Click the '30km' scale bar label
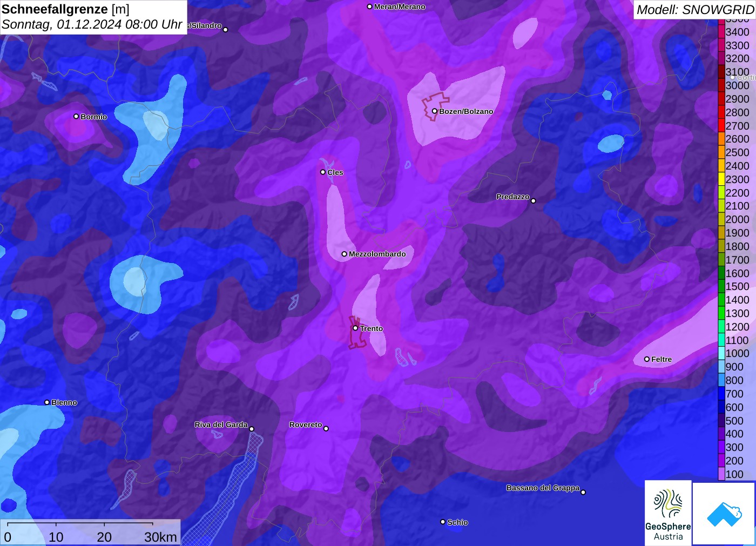Viewport: 756px width, 546px height. click(x=160, y=537)
